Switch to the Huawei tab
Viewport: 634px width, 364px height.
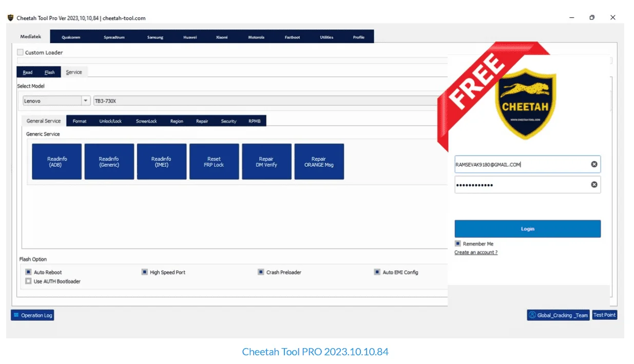190,37
